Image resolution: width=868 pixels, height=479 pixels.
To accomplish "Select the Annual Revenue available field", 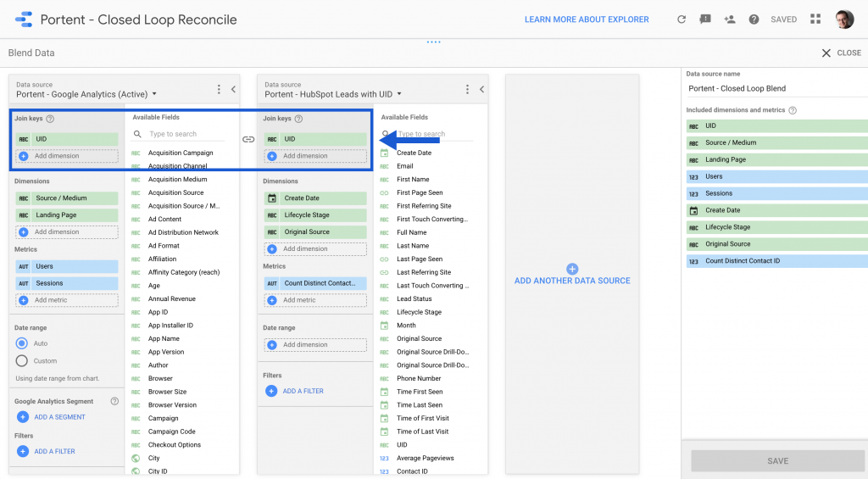I will [x=171, y=299].
